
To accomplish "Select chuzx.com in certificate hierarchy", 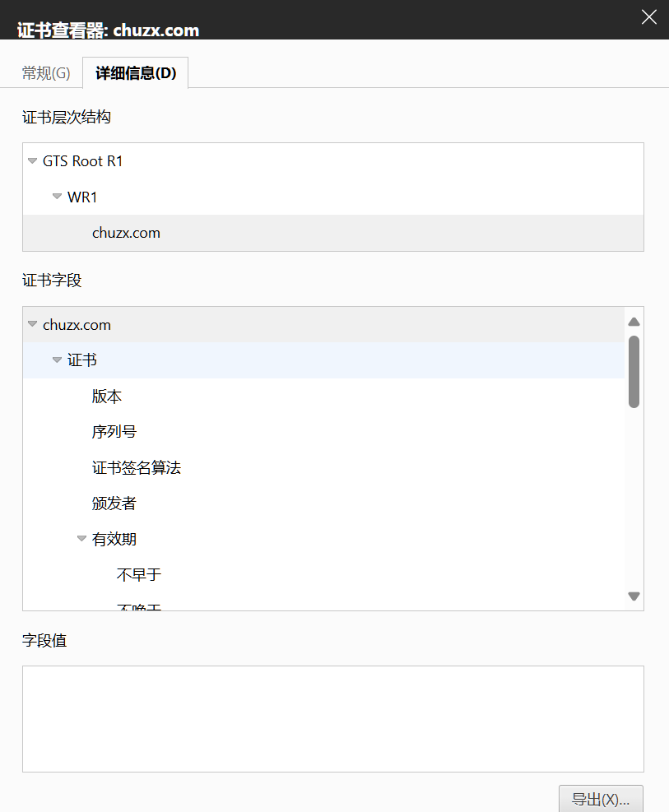I will pyautogui.click(x=126, y=233).
